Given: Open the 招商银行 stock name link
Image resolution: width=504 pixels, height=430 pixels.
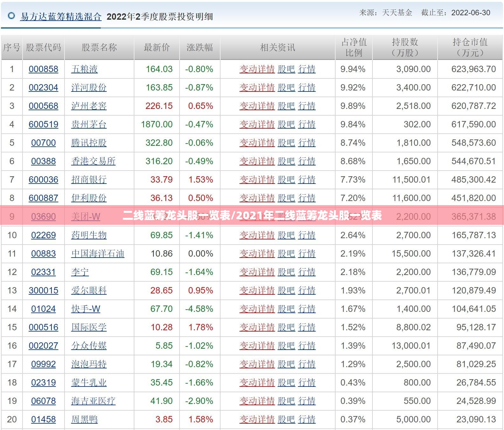Looking at the screenshot, I should point(89,179).
